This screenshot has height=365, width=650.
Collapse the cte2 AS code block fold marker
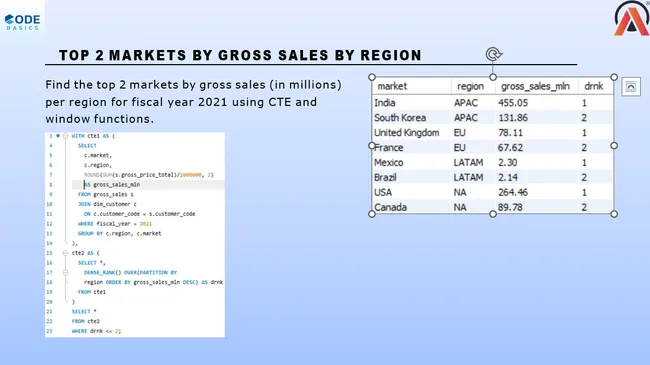[65, 253]
